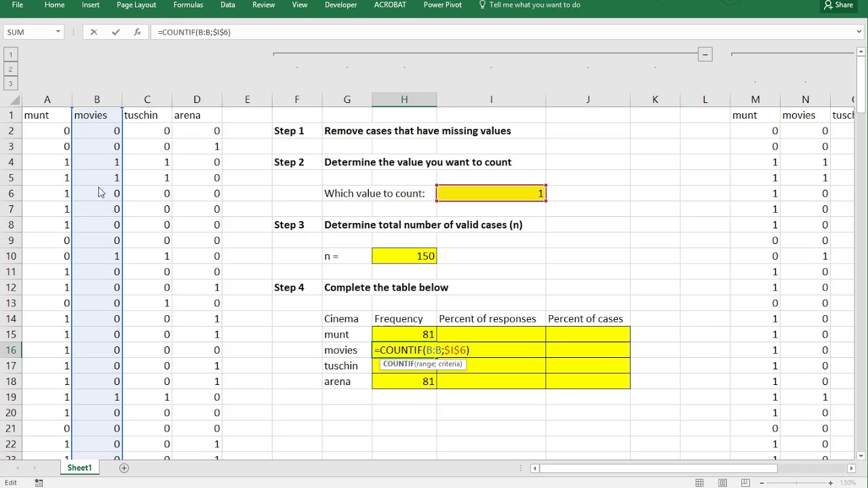
Task: Click the Share button
Action: (838, 5)
